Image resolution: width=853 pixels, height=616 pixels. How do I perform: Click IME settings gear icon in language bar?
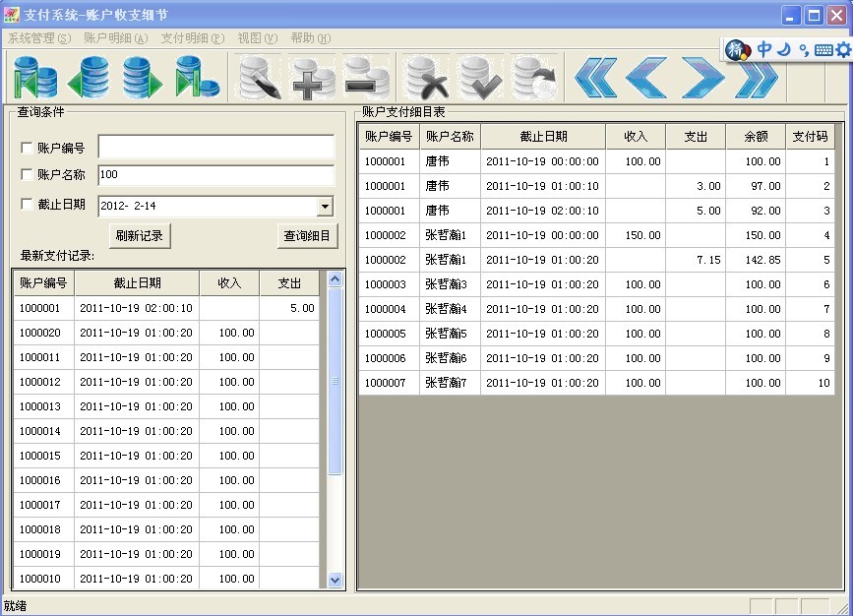[842, 49]
